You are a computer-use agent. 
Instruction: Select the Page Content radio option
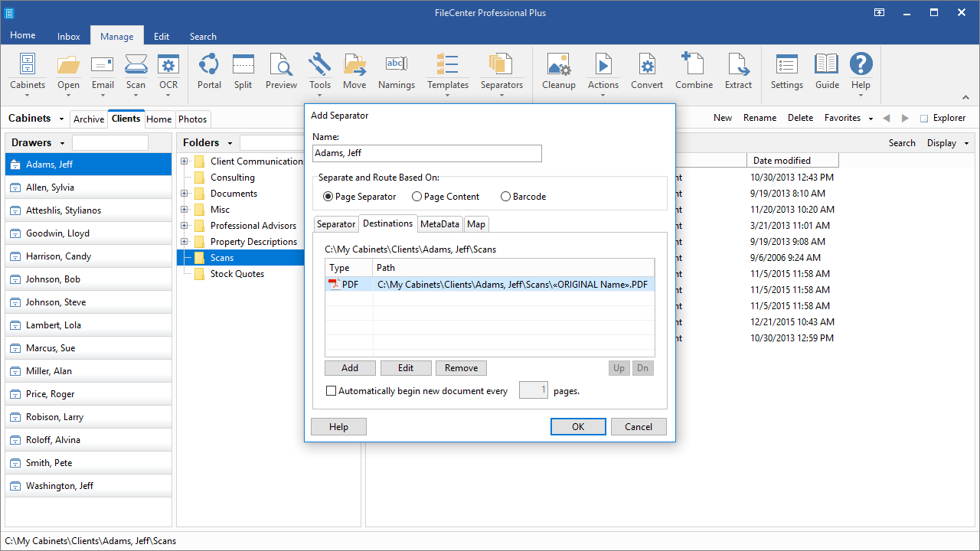click(x=446, y=197)
